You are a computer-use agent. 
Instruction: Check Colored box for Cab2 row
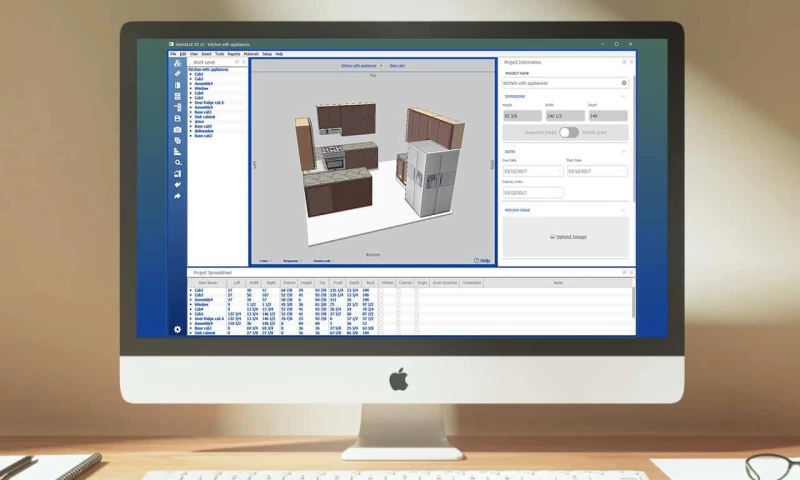[x=398, y=290]
